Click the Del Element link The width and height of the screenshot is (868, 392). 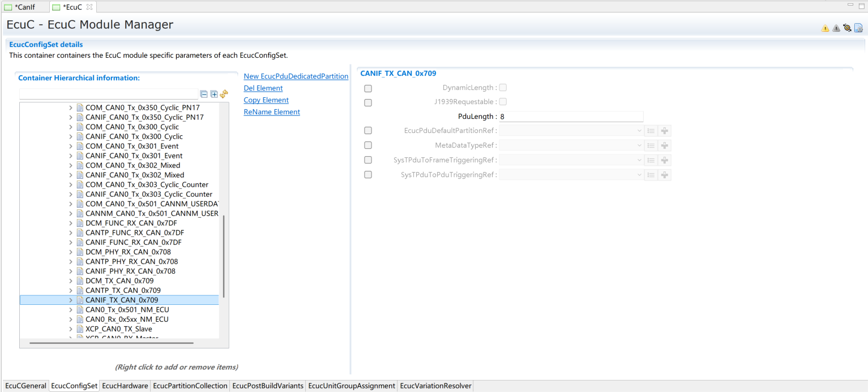(263, 88)
